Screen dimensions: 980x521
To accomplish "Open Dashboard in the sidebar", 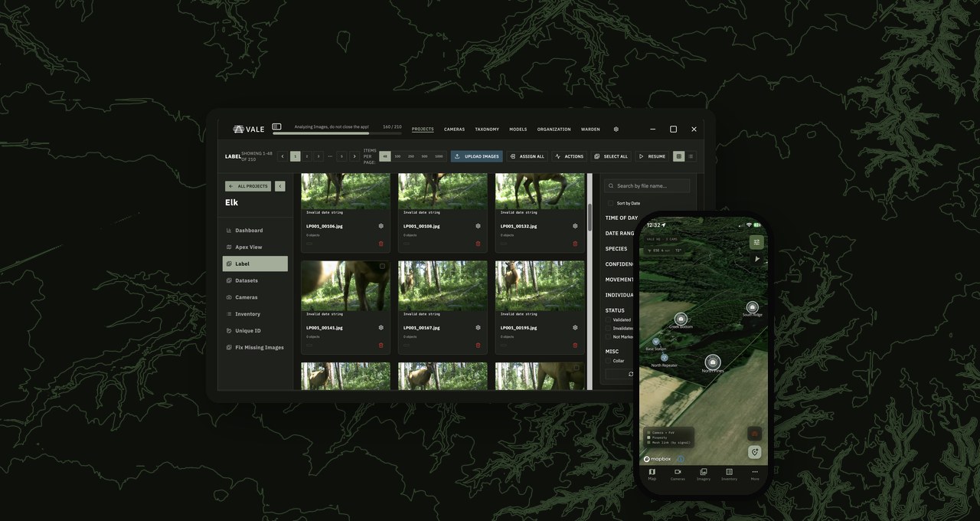I will point(256,231).
